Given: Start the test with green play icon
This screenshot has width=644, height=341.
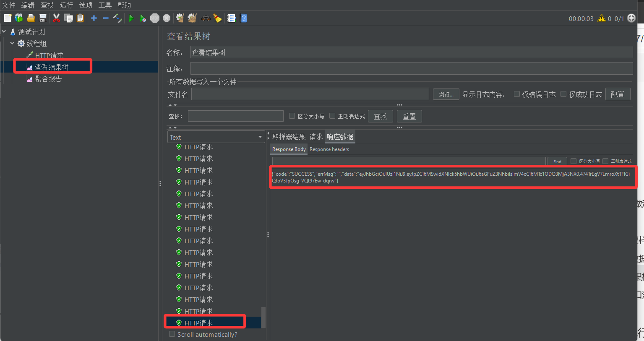Looking at the screenshot, I should click(x=131, y=18).
